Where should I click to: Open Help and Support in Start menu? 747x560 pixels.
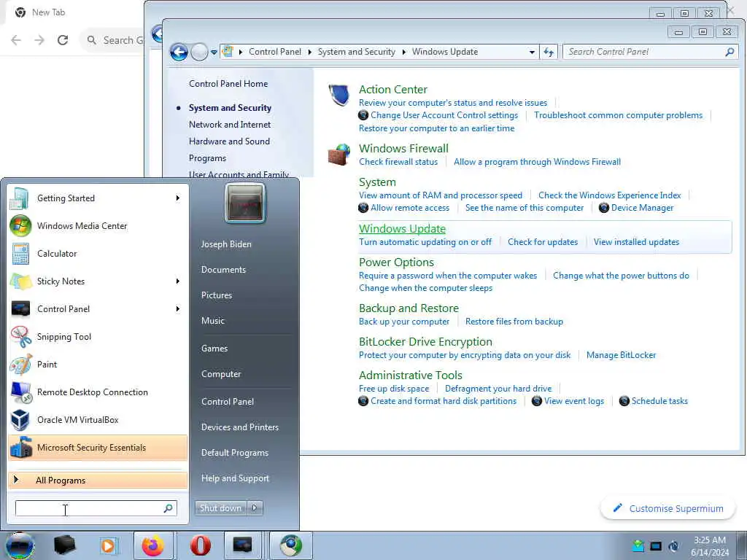[235, 478]
